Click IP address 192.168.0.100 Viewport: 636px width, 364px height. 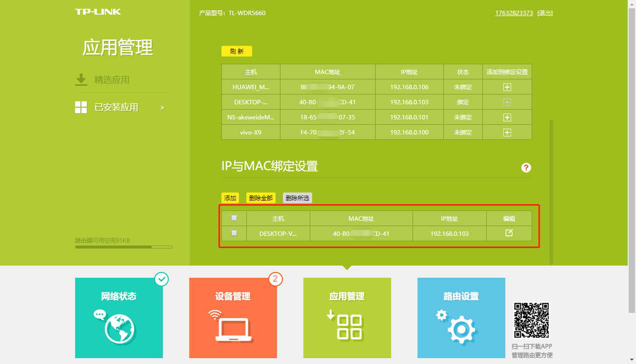[409, 133]
